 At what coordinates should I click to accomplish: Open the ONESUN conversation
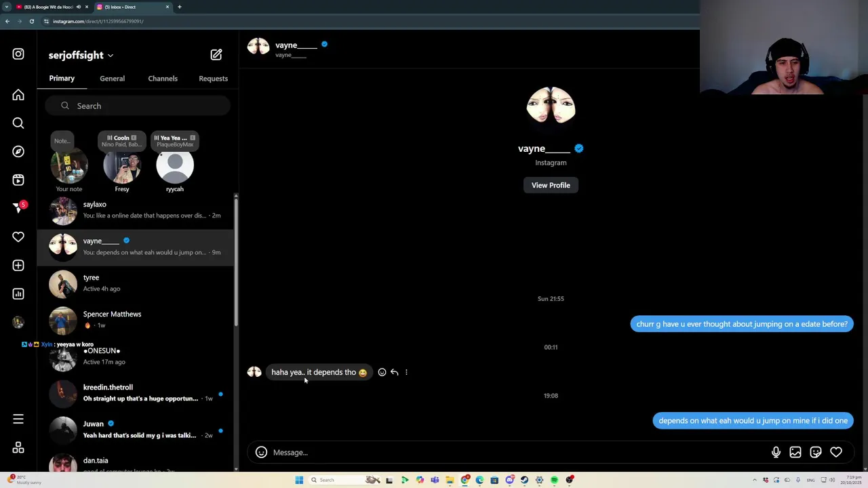click(136, 357)
